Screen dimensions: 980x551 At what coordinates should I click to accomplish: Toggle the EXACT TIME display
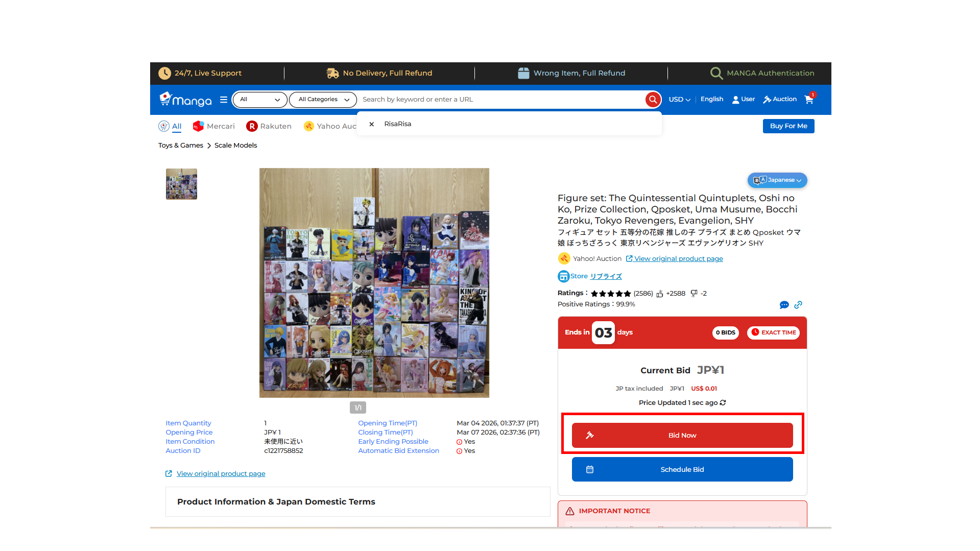(x=773, y=332)
